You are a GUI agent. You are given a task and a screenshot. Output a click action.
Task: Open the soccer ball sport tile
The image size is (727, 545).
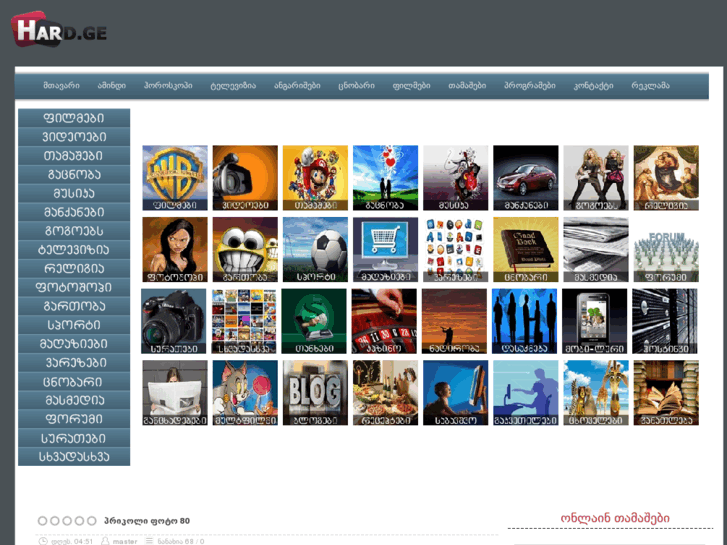pos(315,250)
